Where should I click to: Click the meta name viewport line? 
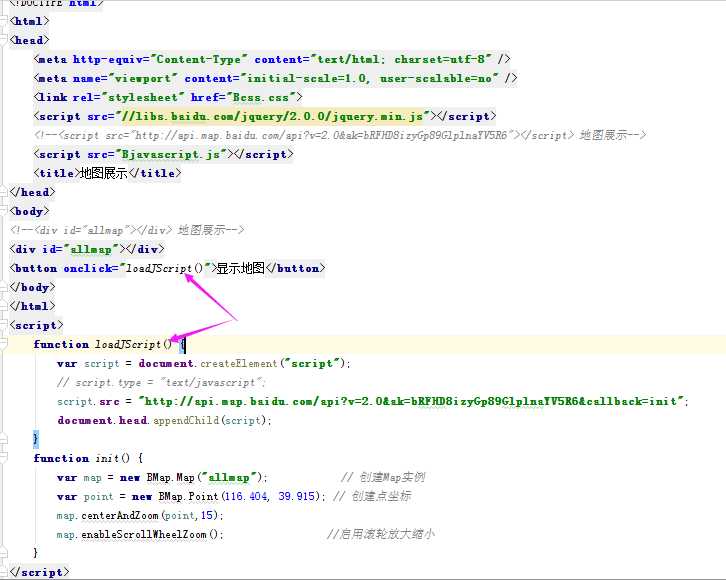click(x=275, y=78)
